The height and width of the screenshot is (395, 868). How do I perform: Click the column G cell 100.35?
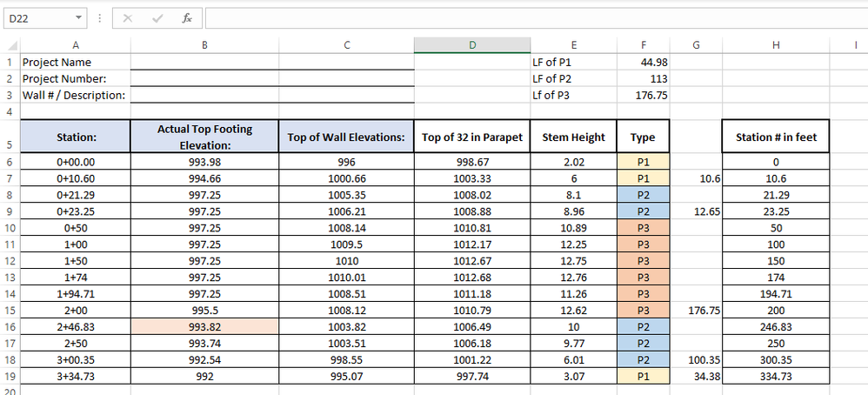click(x=696, y=359)
